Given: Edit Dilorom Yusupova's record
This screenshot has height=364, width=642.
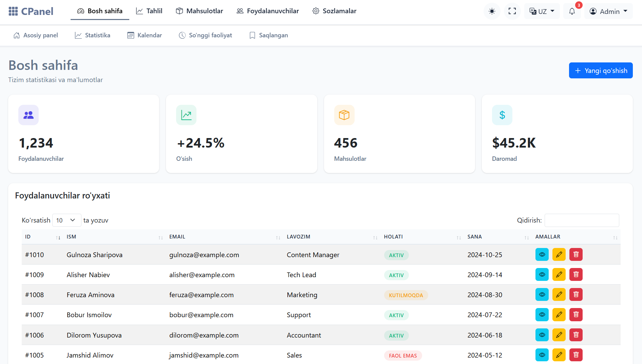Looking at the screenshot, I should pyautogui.click(x=559, y=335).
